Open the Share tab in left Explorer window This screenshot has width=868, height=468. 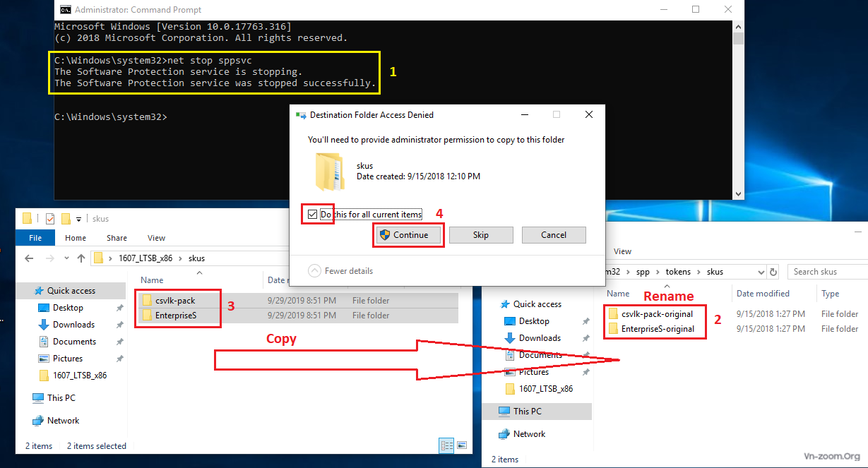pos(117,238)
